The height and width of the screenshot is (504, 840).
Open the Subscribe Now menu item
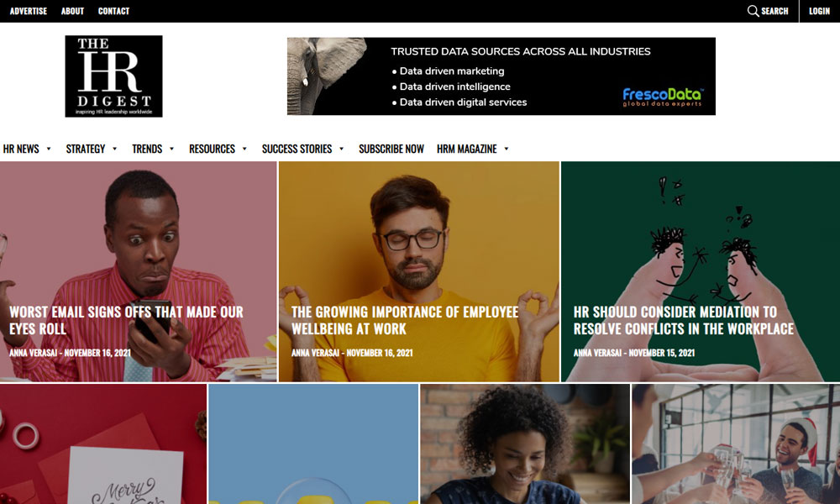click(x=391, y=149)
